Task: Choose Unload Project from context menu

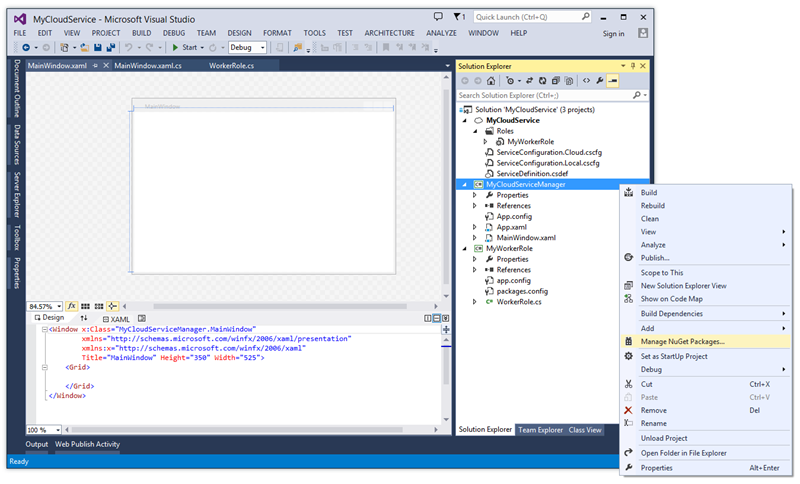Action: coord(706,439)
